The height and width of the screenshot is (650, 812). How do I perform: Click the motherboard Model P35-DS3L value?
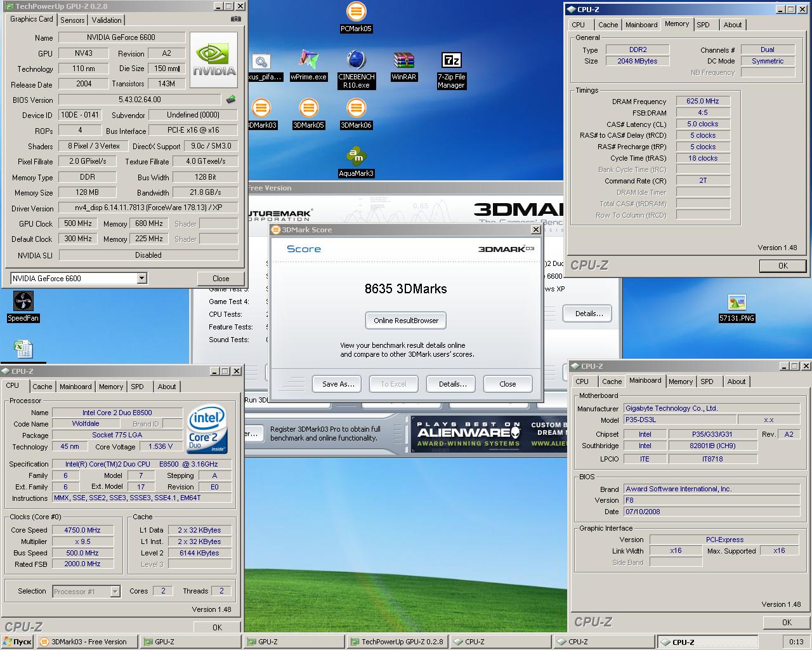(680, 420)
